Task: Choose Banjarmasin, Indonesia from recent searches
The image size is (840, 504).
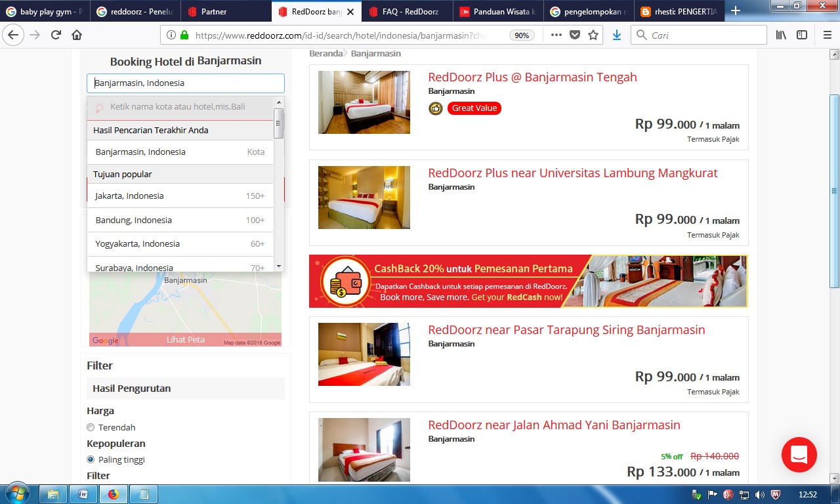Action: (180, 152)
